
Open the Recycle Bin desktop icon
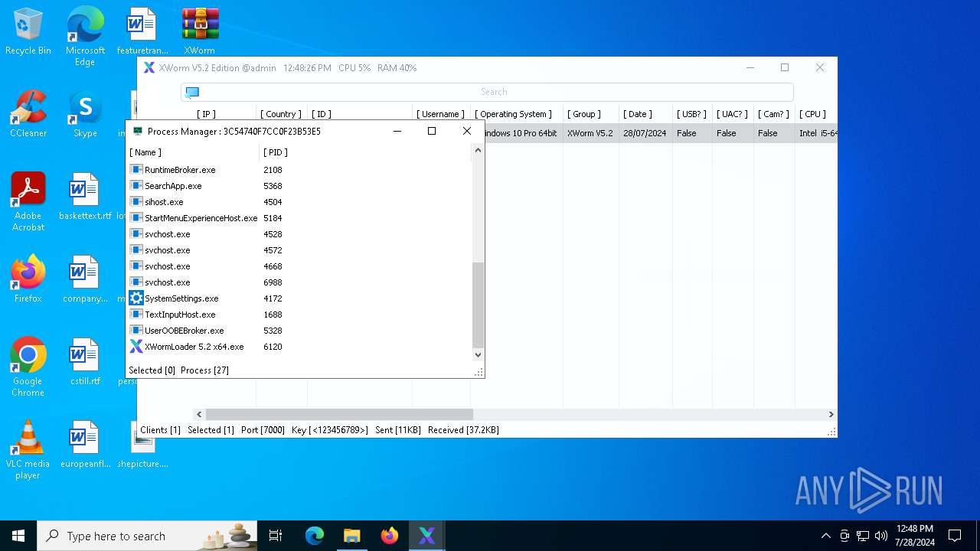pos(28,31)
